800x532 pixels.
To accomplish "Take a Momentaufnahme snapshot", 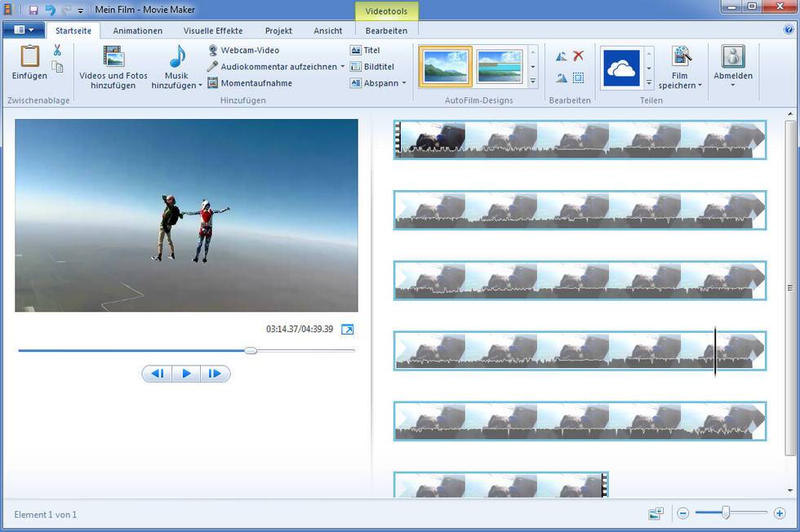I will 249,83.
